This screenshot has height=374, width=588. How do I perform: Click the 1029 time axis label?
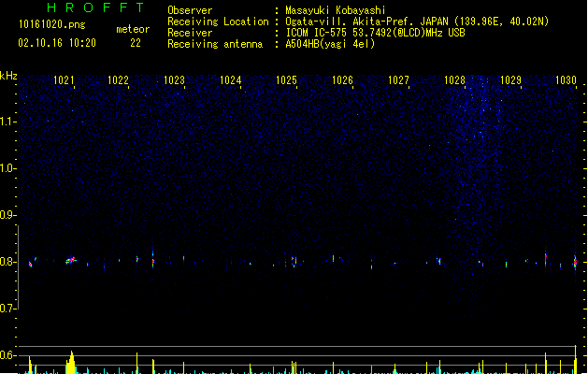(510, 80)
